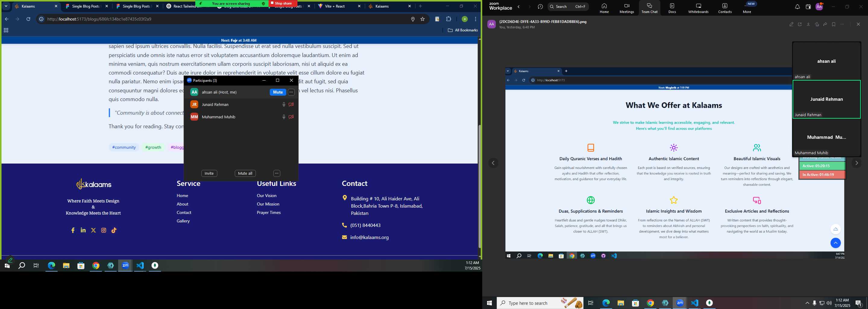Open Zoom notifications bell
This screenshot has height=309, width=868.
pos(797,7)
